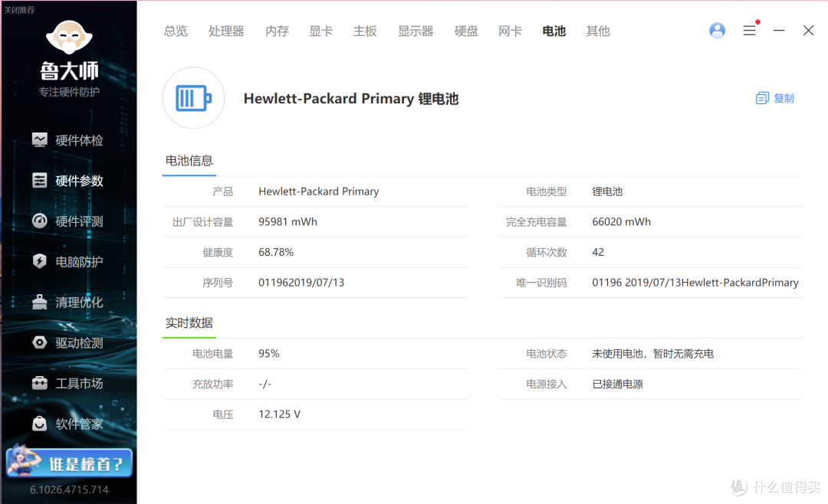The height and width of the screenshot is (504, 828).
Task: Click serial number 011962019/07/13
Action: coord(301,283)
